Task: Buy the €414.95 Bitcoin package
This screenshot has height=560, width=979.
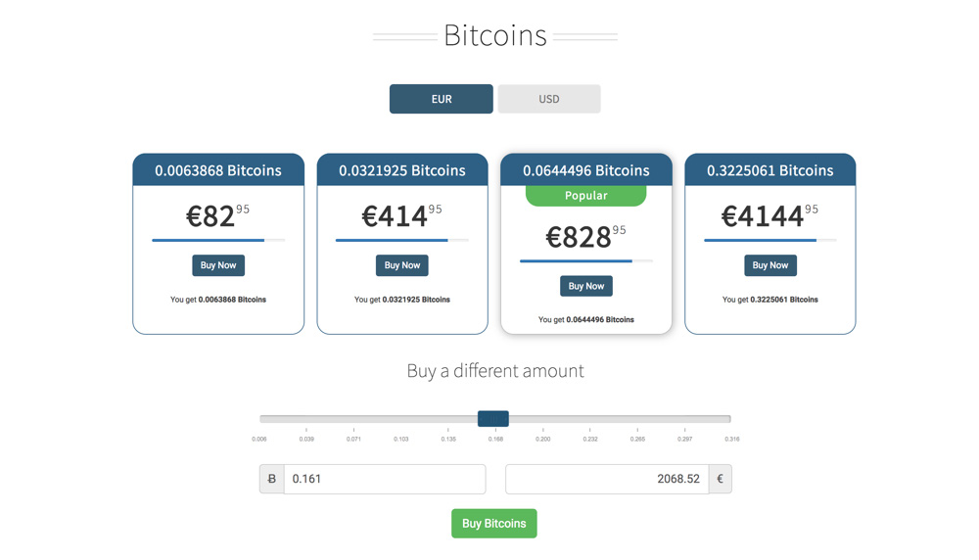Action: 401,265
